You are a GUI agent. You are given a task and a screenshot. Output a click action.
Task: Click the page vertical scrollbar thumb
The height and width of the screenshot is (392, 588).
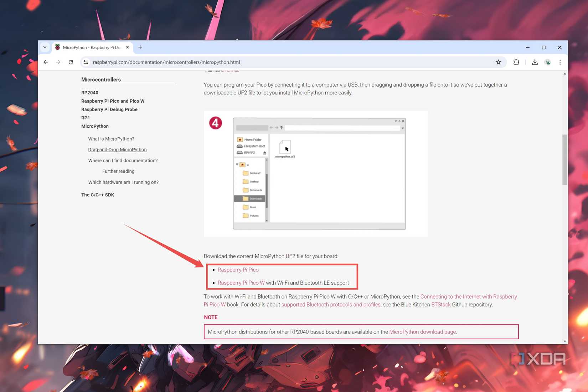coord(564,160)
